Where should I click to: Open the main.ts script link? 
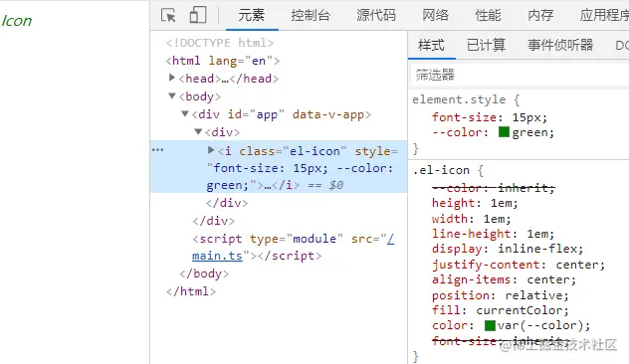pyautogui.click(x=217, y=256)
